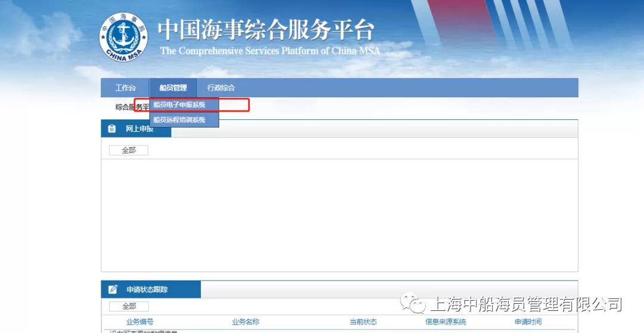Click the China MSA anchor logo
The width and height of the screenshot is (644, 333).
pos(123,37)
